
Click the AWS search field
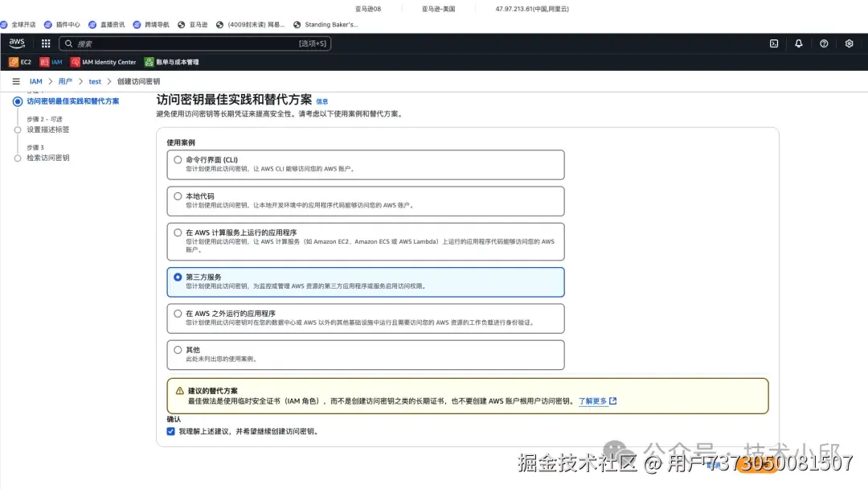coord(194,43)
